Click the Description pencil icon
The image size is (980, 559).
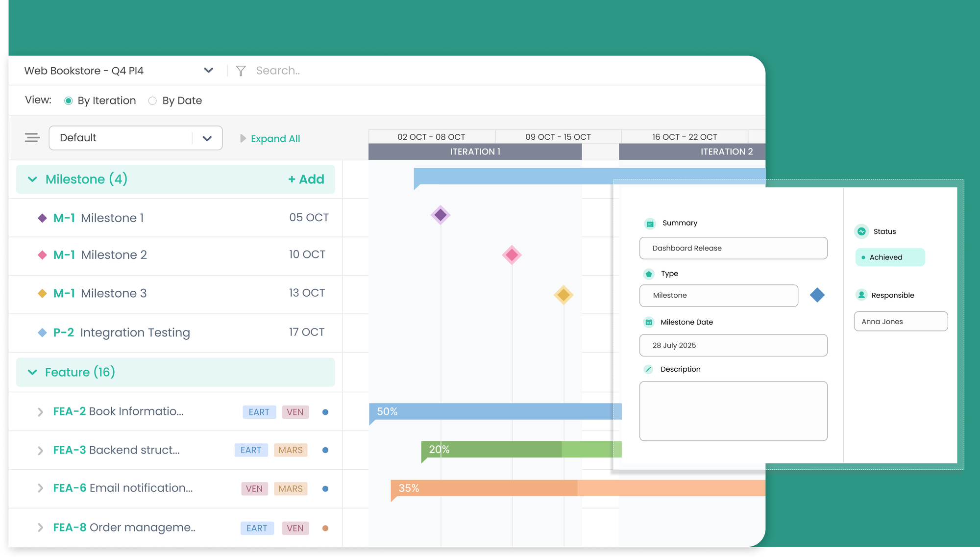click(649, 369)
